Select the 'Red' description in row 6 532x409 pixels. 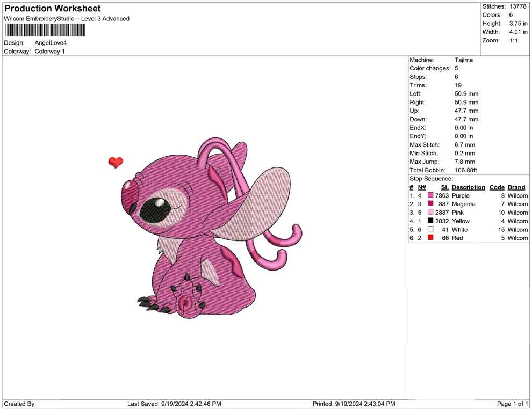[x=457, y=238]
